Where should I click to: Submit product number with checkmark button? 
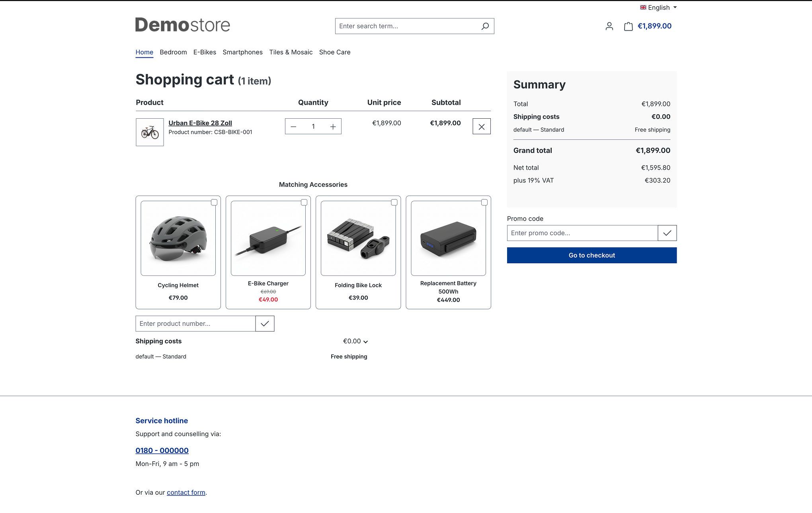[x=265, y=324]
